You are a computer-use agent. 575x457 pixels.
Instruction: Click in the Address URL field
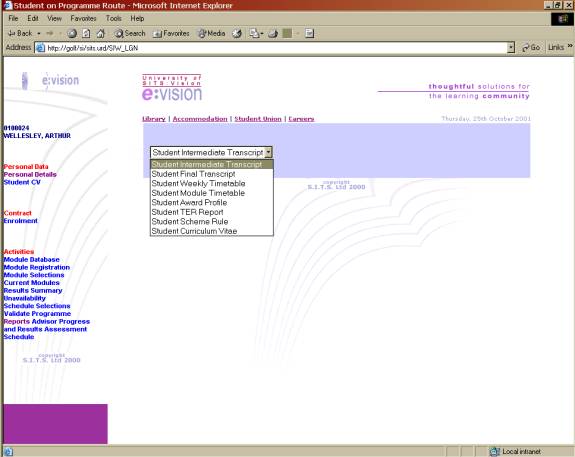pyautogui.click(x=275, y=48)
